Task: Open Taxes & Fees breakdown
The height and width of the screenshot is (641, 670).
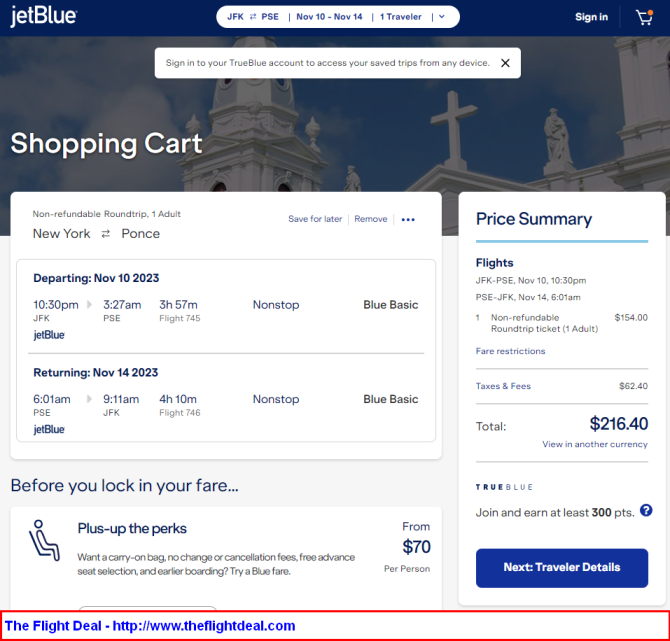Action: [503, 386]
